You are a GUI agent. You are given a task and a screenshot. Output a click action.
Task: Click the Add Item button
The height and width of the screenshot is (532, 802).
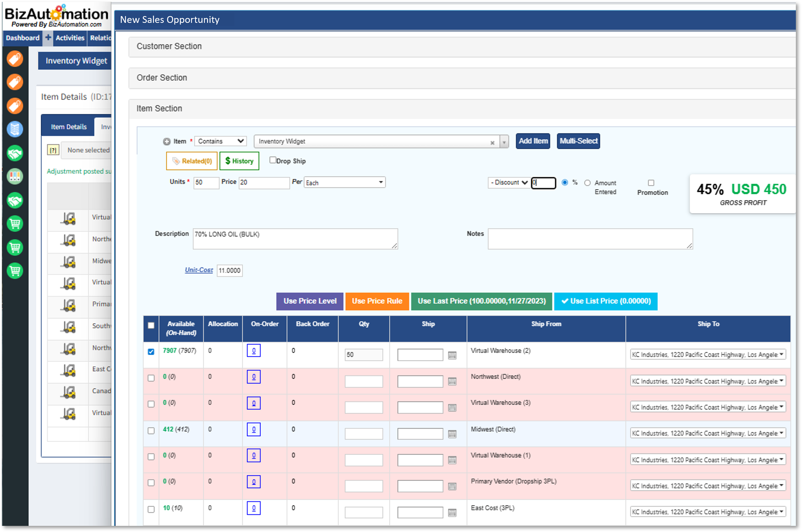(533, 141)
